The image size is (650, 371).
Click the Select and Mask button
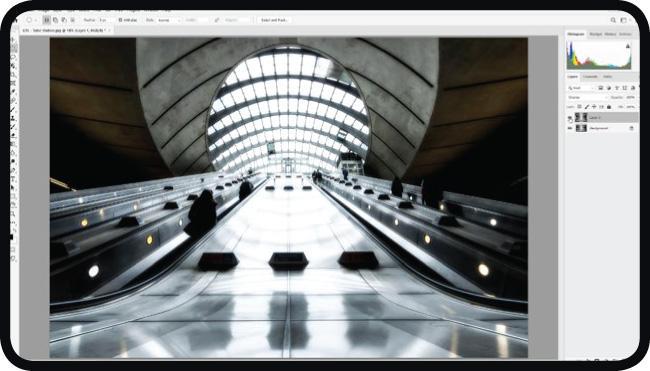tap(274, 20)
